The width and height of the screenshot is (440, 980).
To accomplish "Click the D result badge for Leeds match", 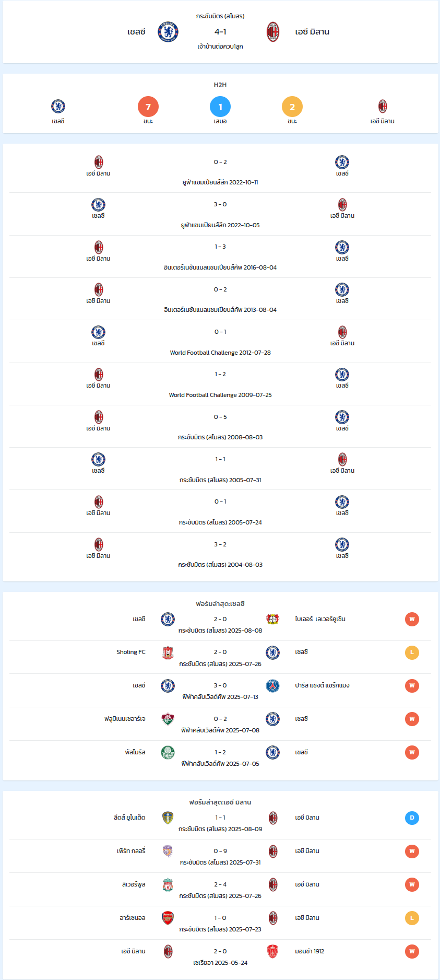I will (412, 818).
